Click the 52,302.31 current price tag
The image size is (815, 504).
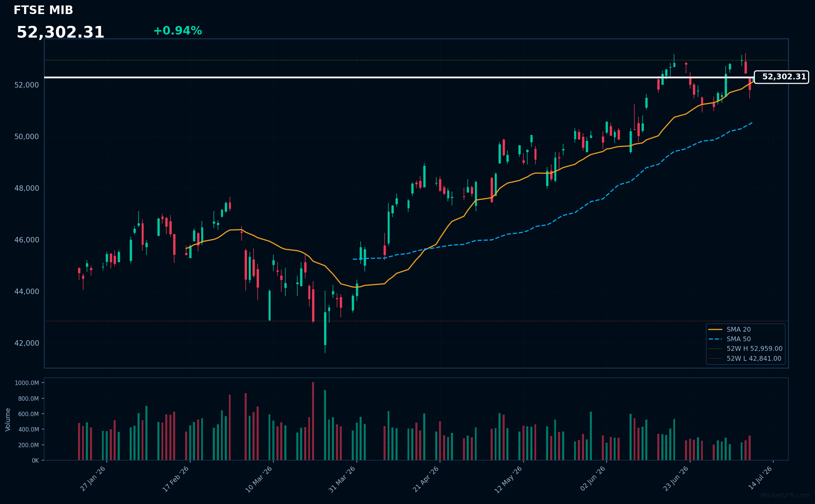(781, 77)
